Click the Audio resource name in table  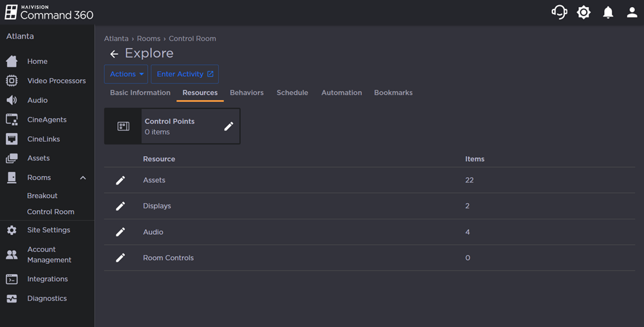(x=153, y=232)
